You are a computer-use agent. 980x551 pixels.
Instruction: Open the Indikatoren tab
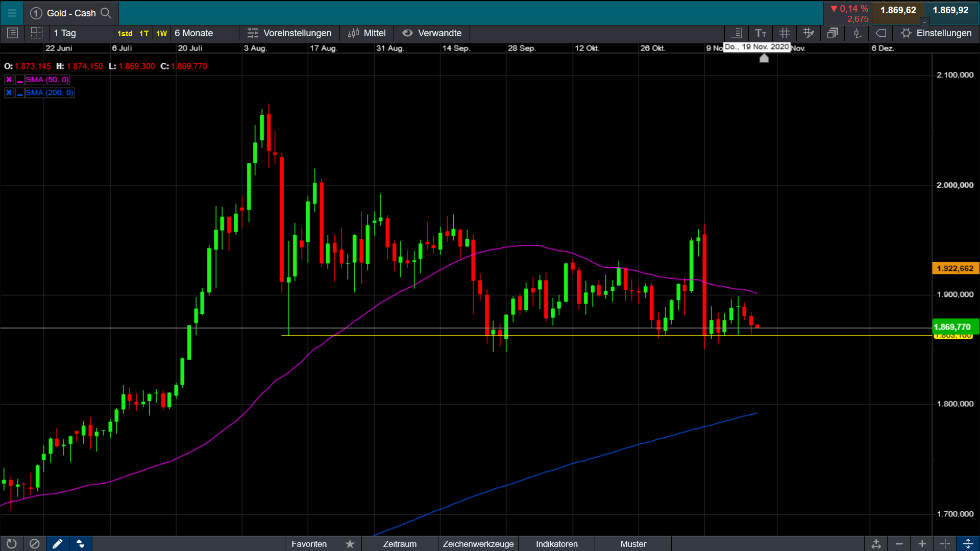point(556,544)
